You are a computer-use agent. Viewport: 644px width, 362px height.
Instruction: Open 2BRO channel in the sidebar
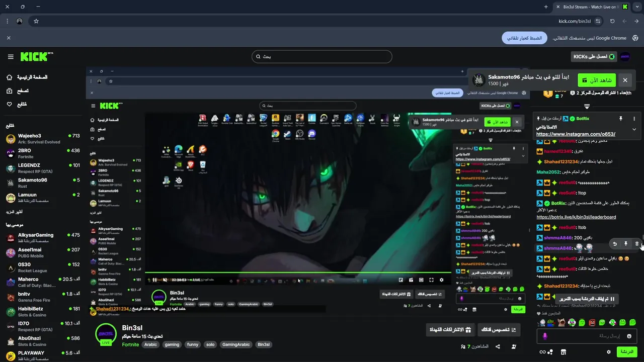[43, 153]
